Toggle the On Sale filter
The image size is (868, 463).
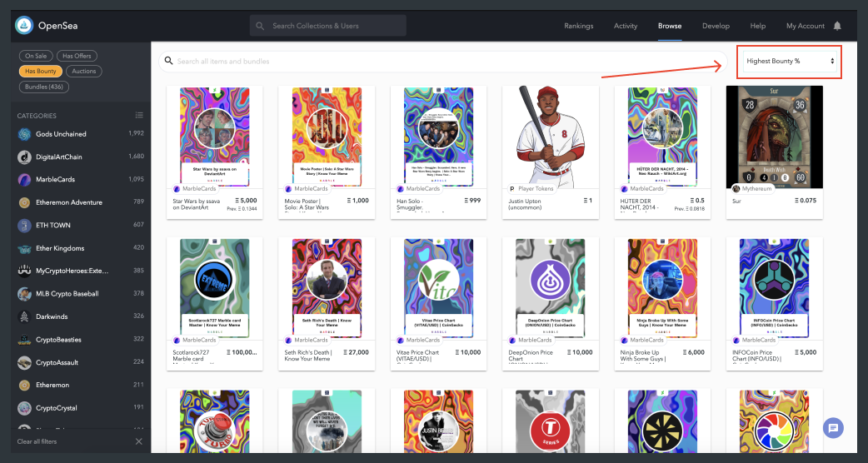click(x=36, y=56)
